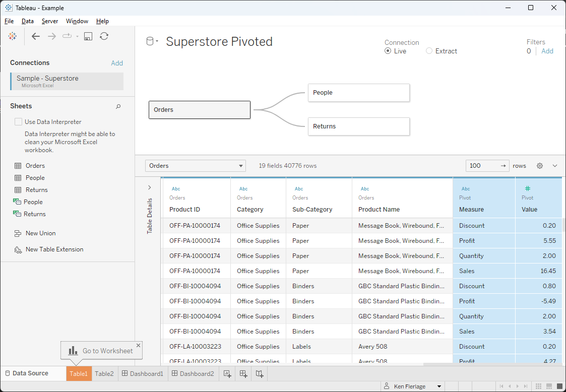Open the File menu

pos(9,21)
